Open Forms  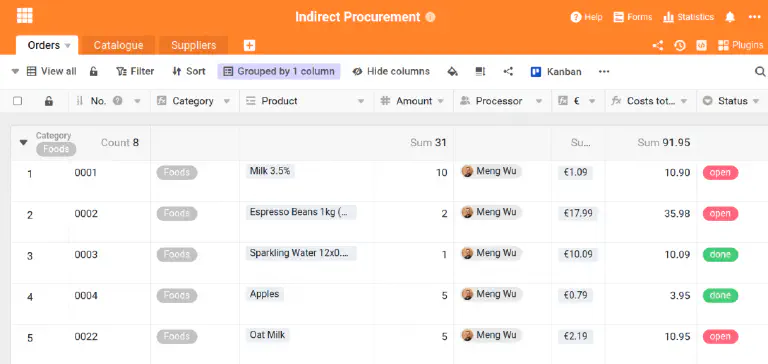633,17
